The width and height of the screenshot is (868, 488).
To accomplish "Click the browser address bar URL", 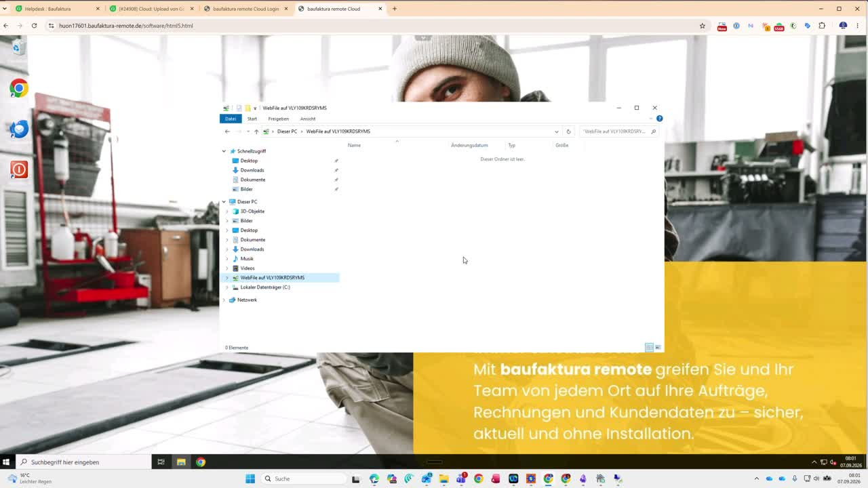I will (126, 26).
